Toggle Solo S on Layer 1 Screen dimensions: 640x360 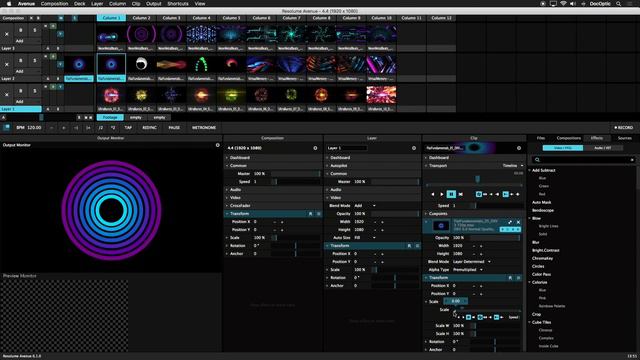pyautogui.click(x=35, y=91)
